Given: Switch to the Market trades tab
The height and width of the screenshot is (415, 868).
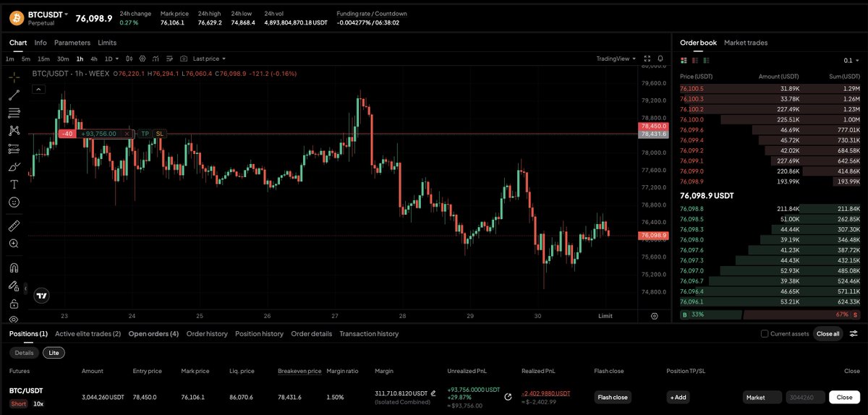Looking at the screenshot, I should click(746, 43).
